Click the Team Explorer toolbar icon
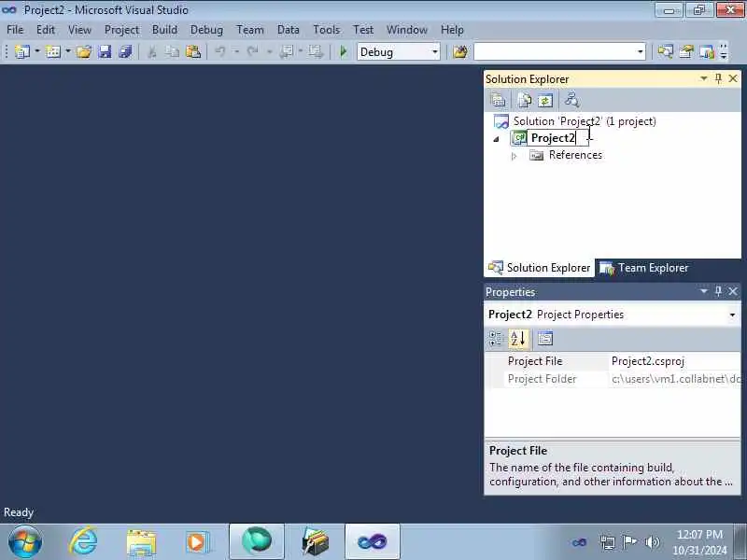Screen dimensions: 747x560 pos(707,51)
